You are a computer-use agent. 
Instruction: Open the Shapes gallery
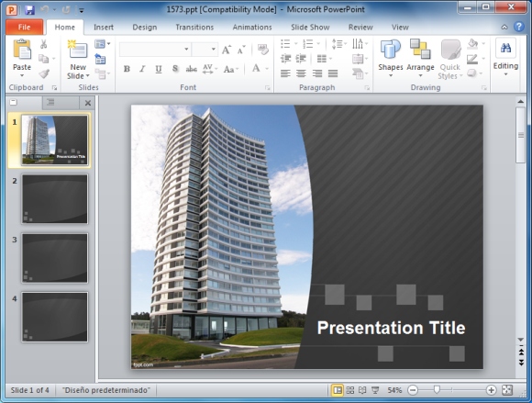click(391, 59)
